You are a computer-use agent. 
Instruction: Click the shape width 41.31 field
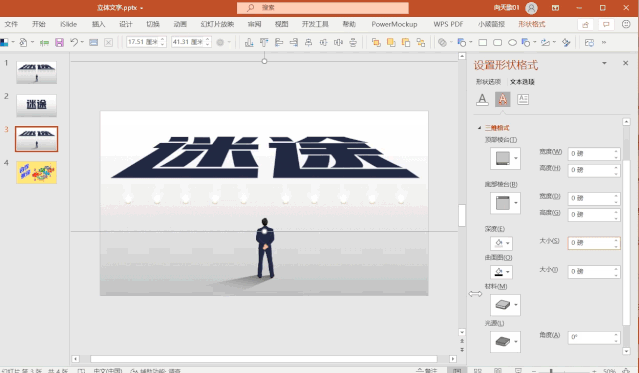coord(191,42)
